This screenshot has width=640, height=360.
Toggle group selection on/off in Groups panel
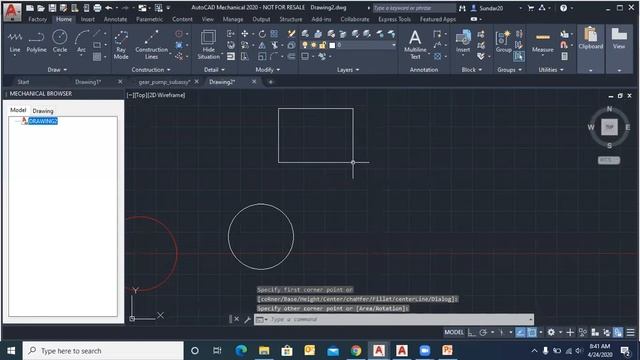(x=519, y=56)
